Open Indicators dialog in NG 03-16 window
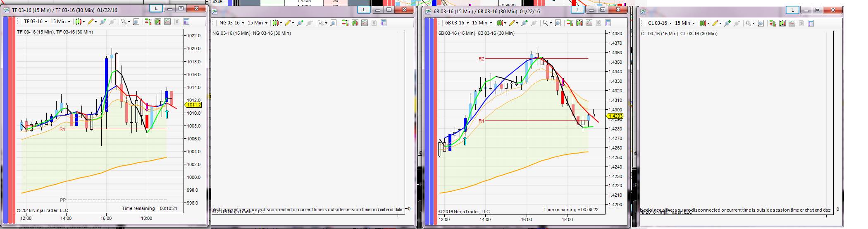 coord(364,23)
